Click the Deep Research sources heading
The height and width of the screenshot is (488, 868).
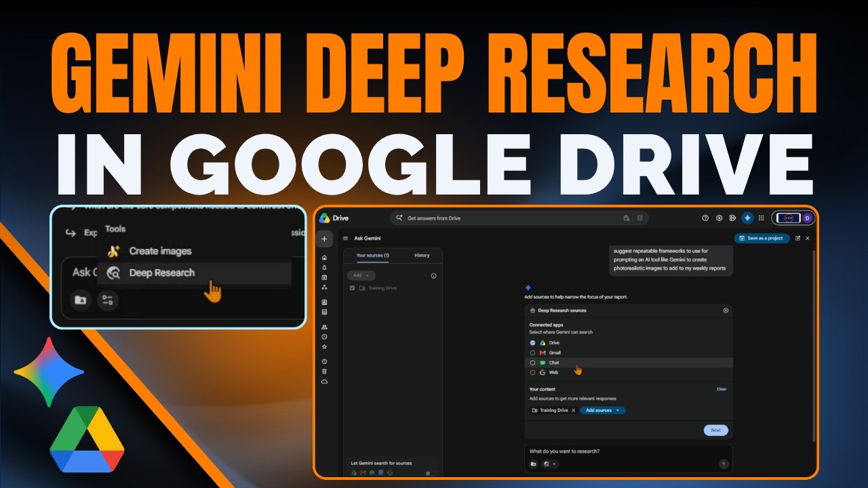[562, 310]
